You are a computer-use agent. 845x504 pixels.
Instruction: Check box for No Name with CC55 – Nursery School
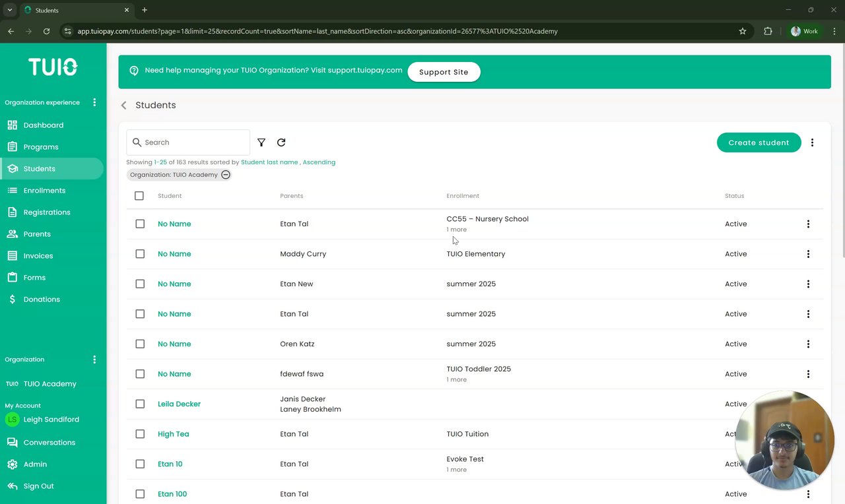[x=140, y=224]
